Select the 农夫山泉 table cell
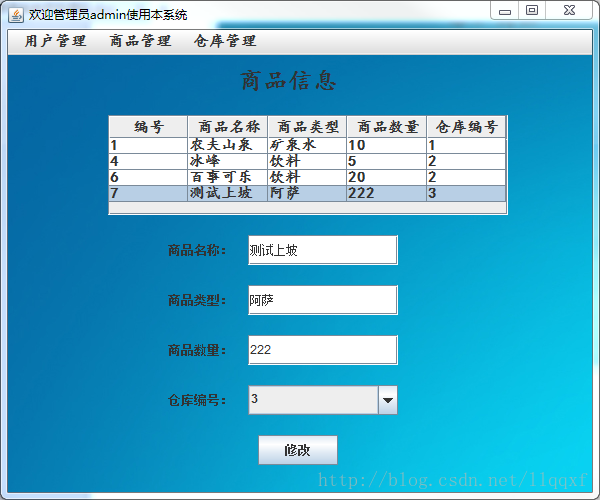 [228, 145]
